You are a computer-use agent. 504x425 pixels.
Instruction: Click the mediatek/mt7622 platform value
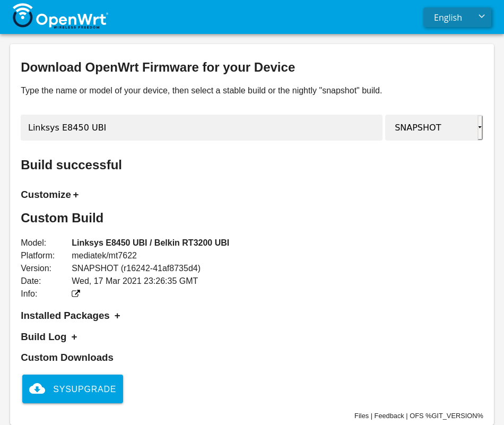(x=104, y=255)
